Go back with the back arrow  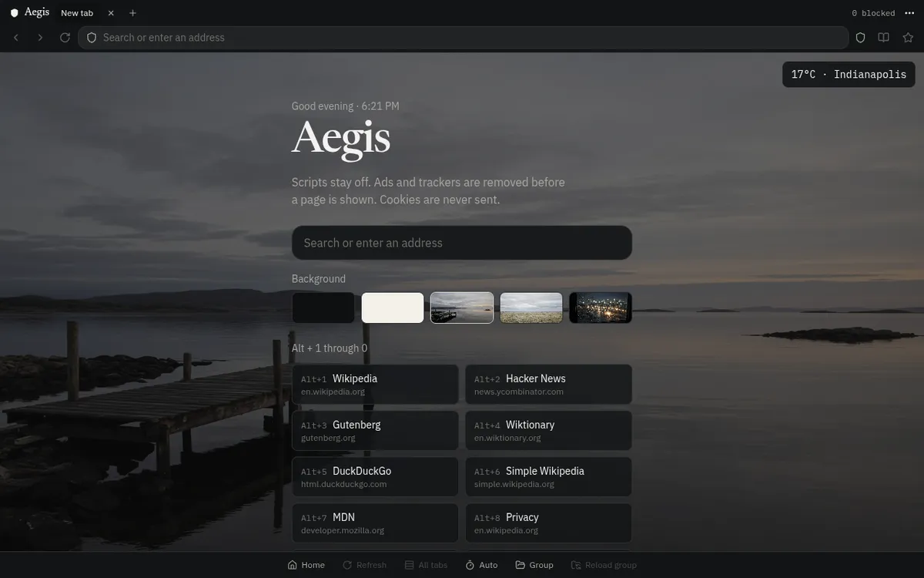pyautogui.click(x=16, y=38)
